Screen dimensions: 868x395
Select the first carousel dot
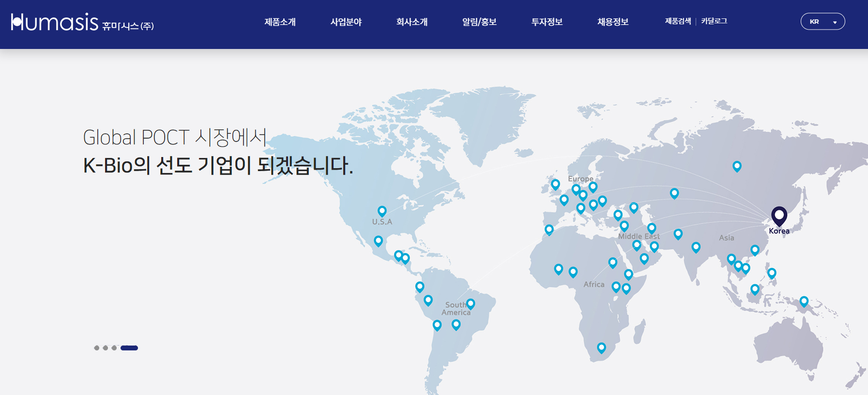coord(97,348)
